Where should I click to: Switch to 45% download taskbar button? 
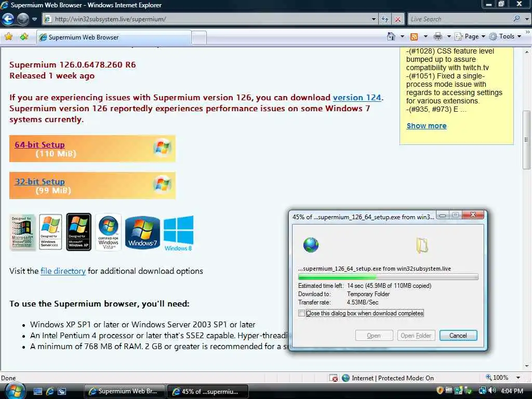[x=208, y=391]
